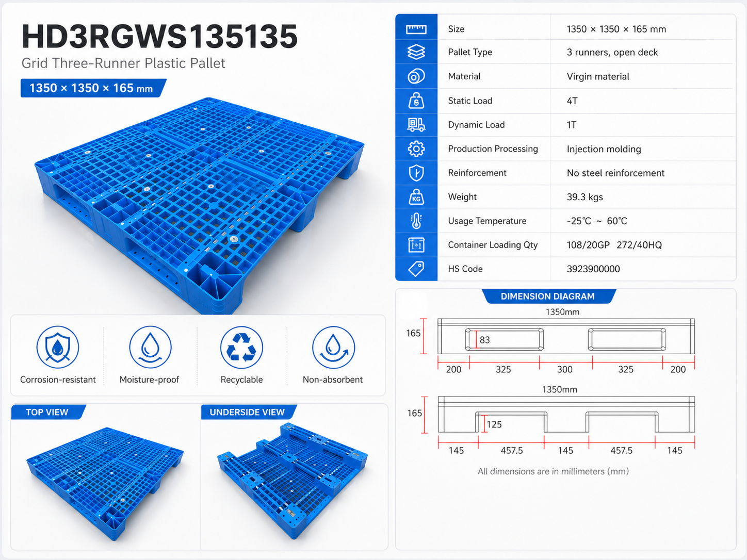
Task: Click the Grid Three-Runner Plastic Pallet subtitle
Action: click(x=123, y=63)
